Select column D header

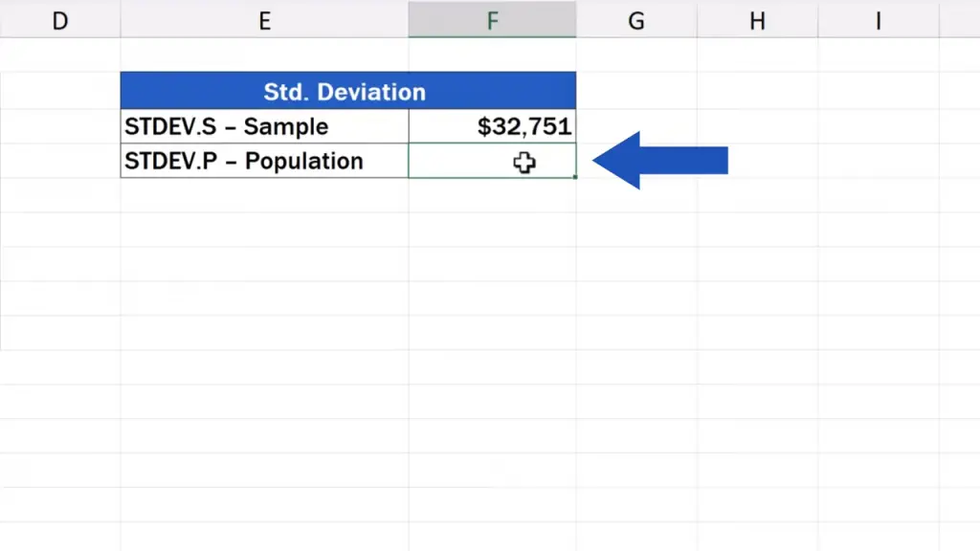point(59,20)
